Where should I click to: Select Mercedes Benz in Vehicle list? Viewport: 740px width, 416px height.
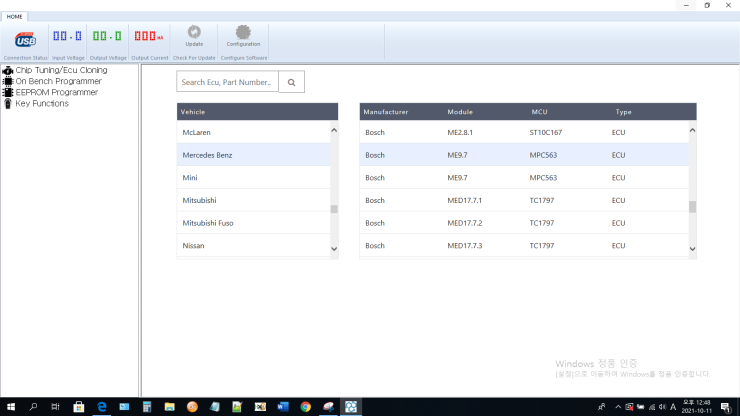click(x=253, y=155)
